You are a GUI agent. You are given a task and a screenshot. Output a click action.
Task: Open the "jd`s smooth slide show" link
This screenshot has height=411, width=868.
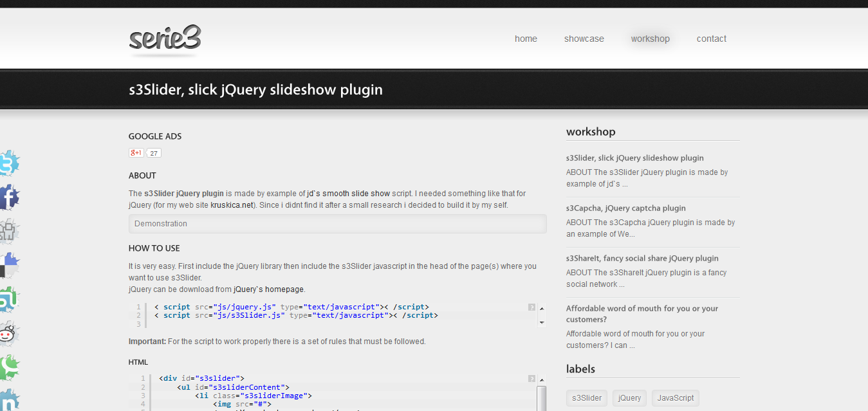click(348, 194)
